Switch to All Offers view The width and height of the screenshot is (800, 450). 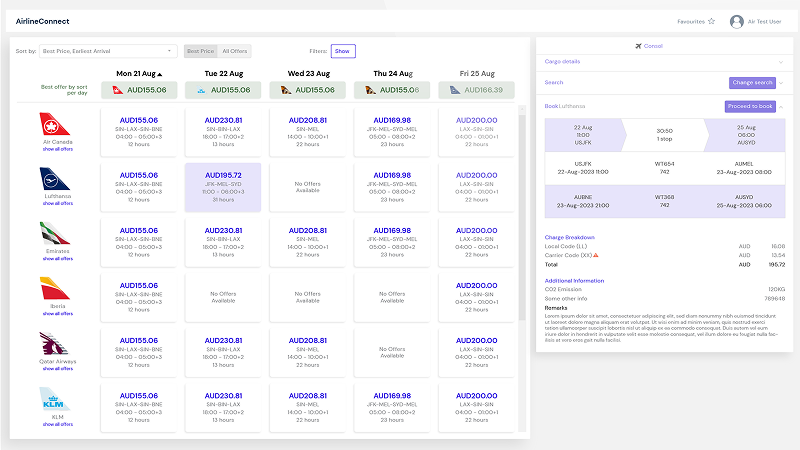(235, 51)
